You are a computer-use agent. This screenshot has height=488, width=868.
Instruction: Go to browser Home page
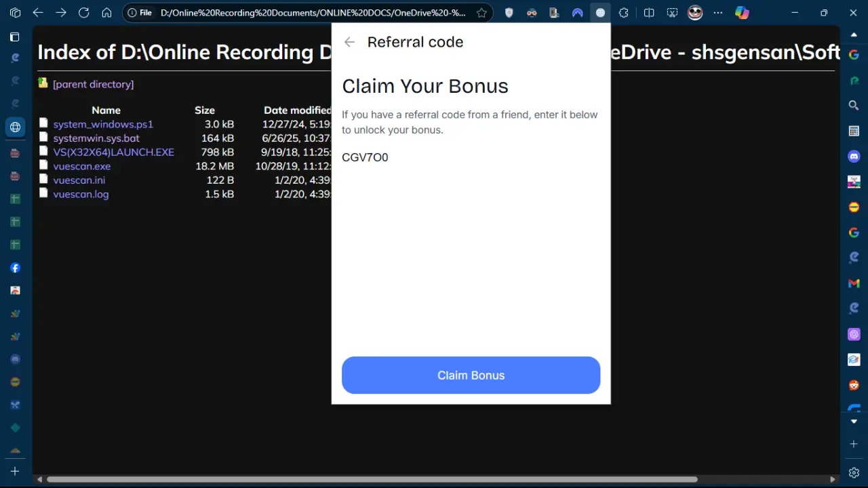point(106,13)
